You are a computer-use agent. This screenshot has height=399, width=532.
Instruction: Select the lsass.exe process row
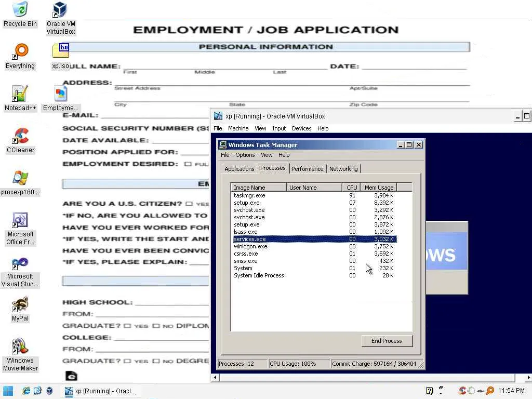[314, 232]
